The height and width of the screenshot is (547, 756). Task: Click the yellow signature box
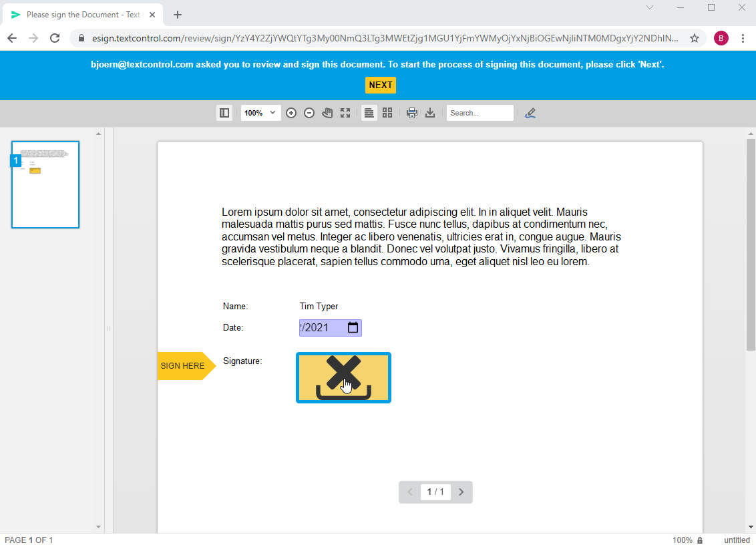[x=343, y=378]
